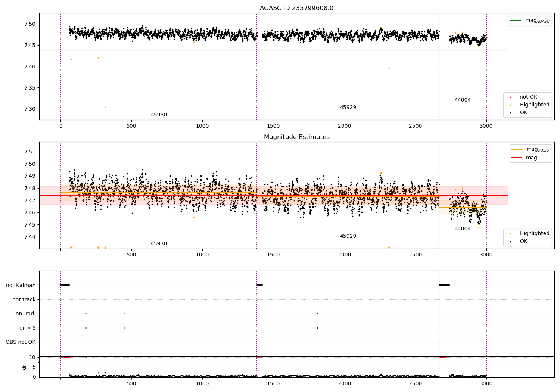Click 'Highlighted' in the AGASC plot legend

tap(535, 105)
